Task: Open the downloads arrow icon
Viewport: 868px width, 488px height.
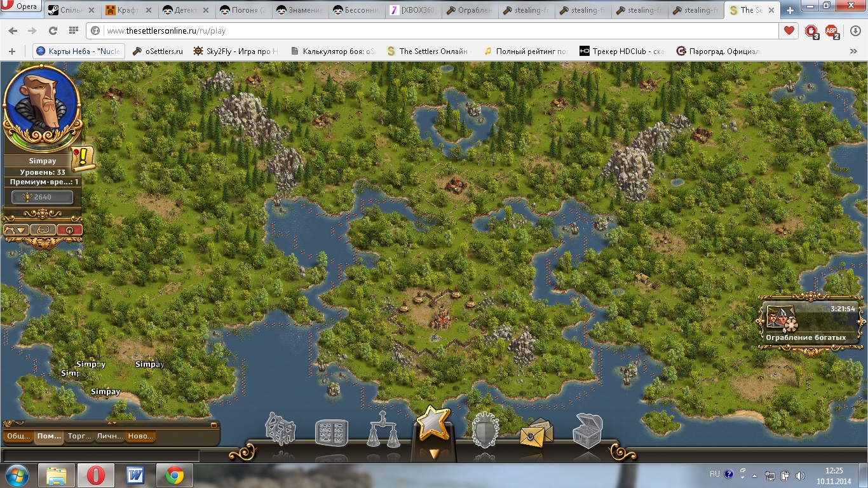Action: pyautogui.click(x=855, y=30)
